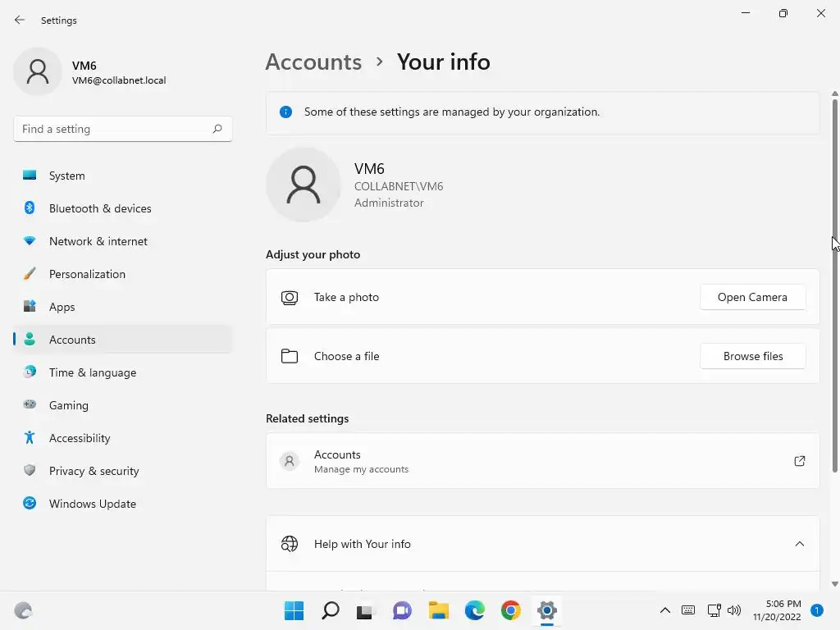Click the globe icon for Help with Your info

pyautogui.click(x=290, y=544)
